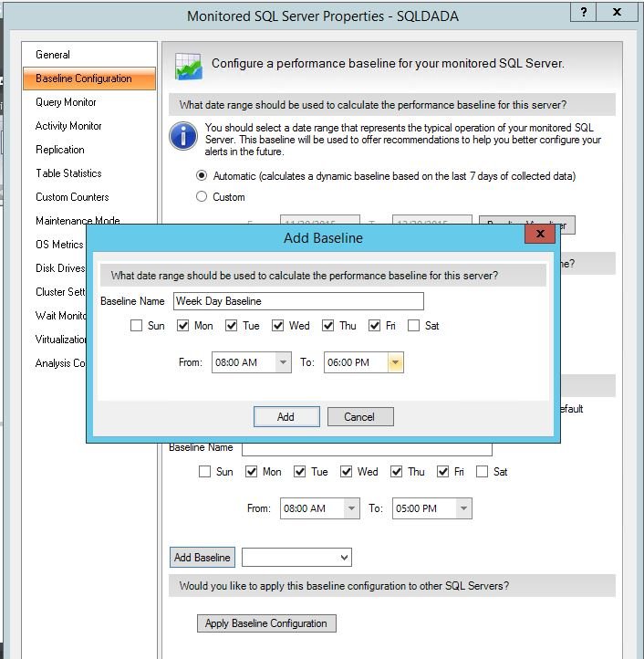Uncheck Fri in Add Baseline dialog

(374, 326)
